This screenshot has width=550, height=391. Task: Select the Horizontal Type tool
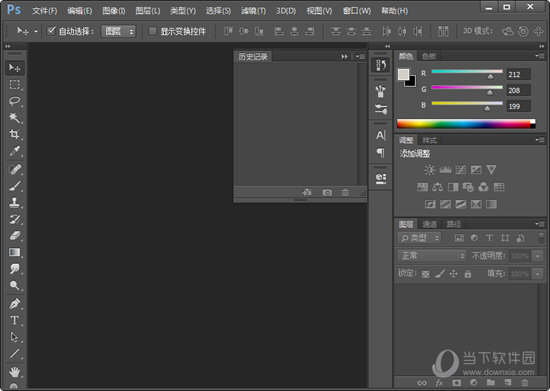(x=14, y=320)
